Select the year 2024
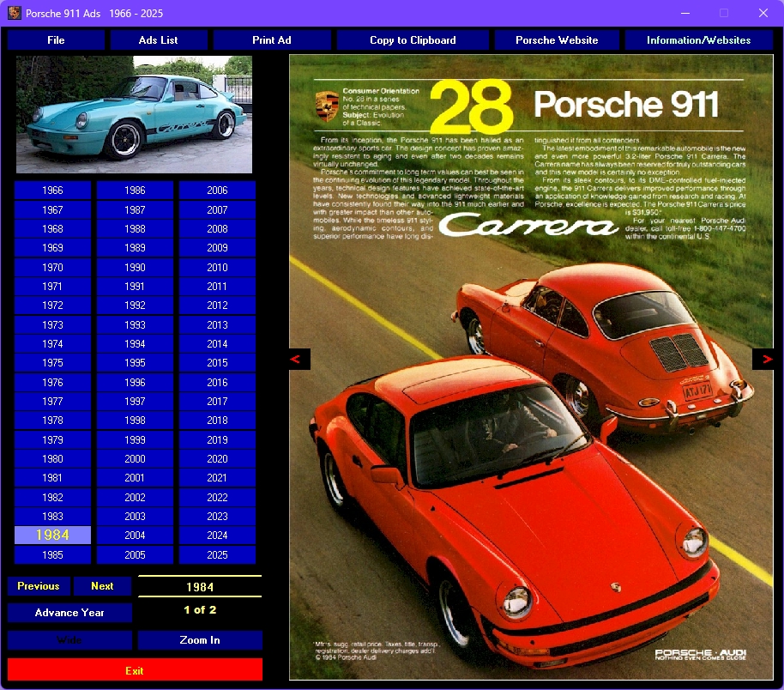The image size is (784, 690). click(x=218, y=536)
